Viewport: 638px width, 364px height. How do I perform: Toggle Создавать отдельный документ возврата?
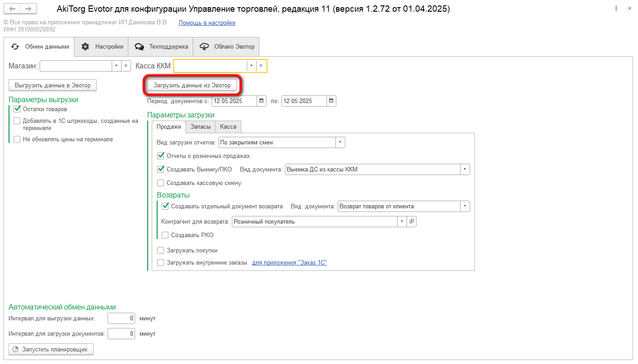165,207
